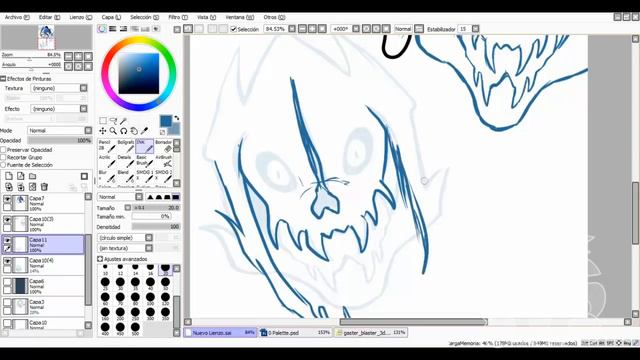Select the Borrador eraser tool
This screenshot has width=640, height=360.
click(x=163, y=146)
